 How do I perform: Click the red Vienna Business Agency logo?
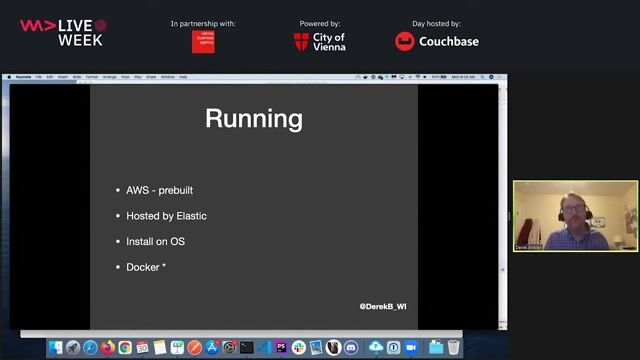[x=203, y=42]
